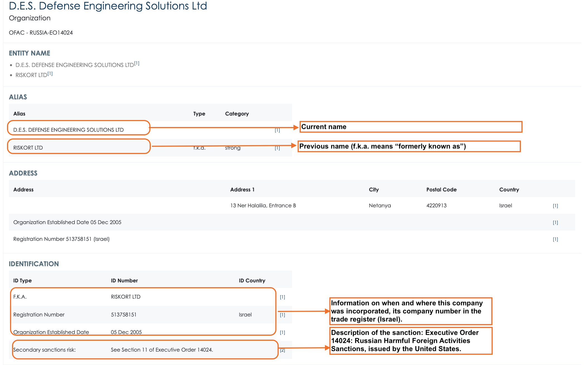Image resolution: width=588 pixels, height=365 pixels.
Task: Click the 13 Ner Halalila address cell
Action: (263, 205)
